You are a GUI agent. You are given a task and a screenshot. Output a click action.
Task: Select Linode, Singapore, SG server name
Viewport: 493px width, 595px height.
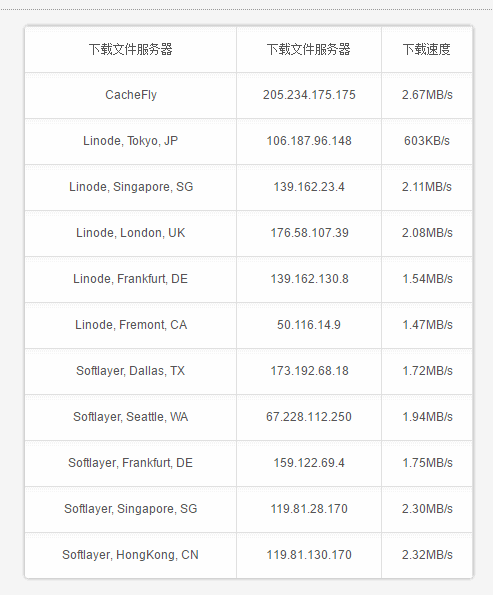pyautogui.click(x=131, y=187)
